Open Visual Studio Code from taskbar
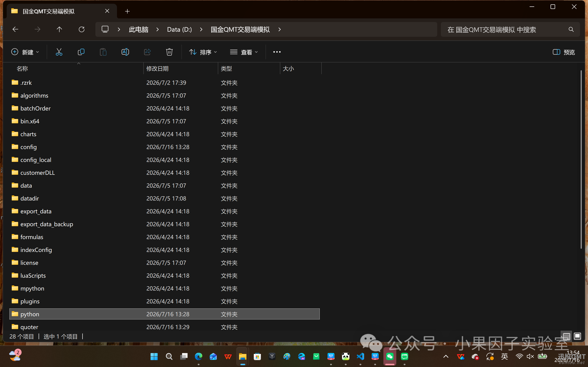The image size is (588, 367). click(360, 357)
